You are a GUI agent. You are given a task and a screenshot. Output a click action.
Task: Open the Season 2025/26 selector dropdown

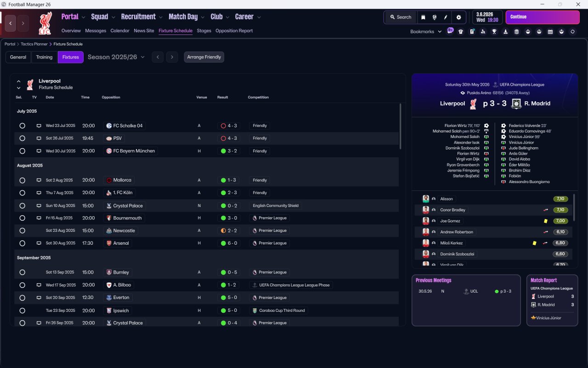click(116, 57)
